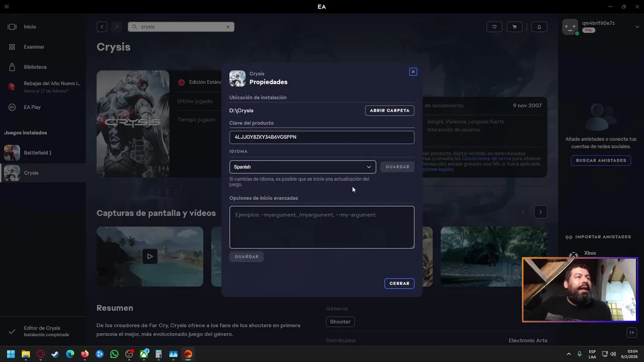This screenshot has width=644, height=362.
Task: Open the hamburger menu in title bar
Action: (7, 7)
